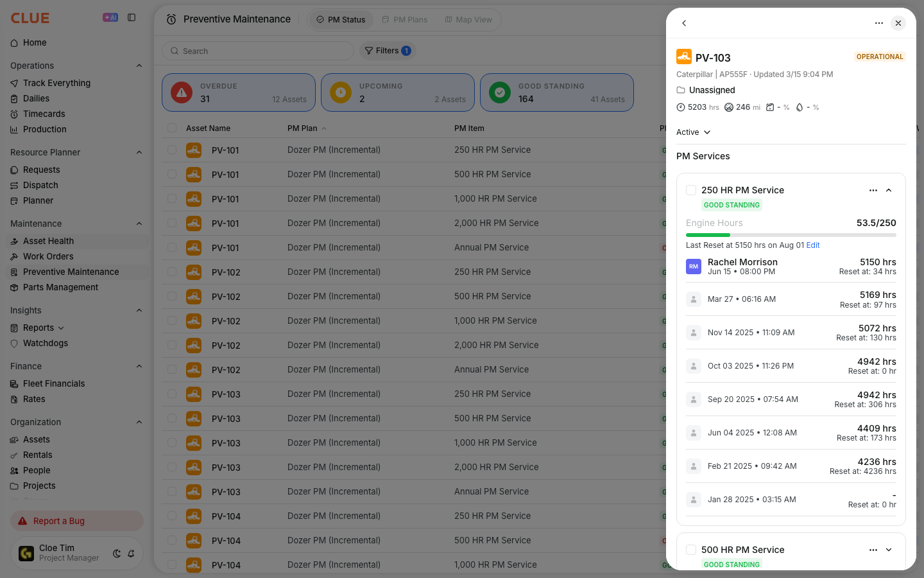Screen dimensions: 924x578
Task: Click the Upcoming yellow clock icon
Action: (x=341, y=92)
